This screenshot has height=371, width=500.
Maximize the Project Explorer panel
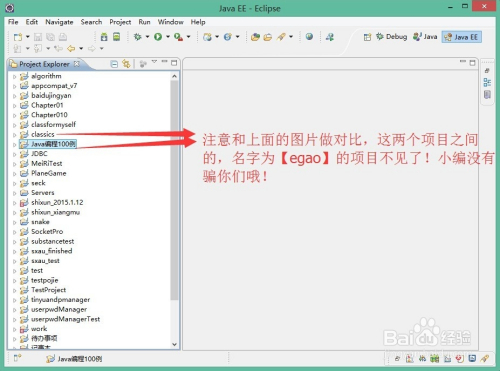174,63
